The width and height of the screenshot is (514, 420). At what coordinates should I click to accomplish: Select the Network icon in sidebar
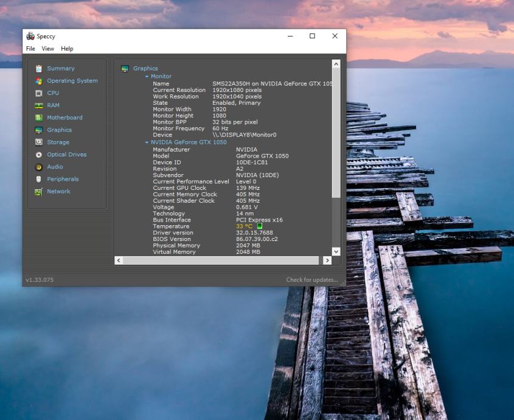pos(39,192)
